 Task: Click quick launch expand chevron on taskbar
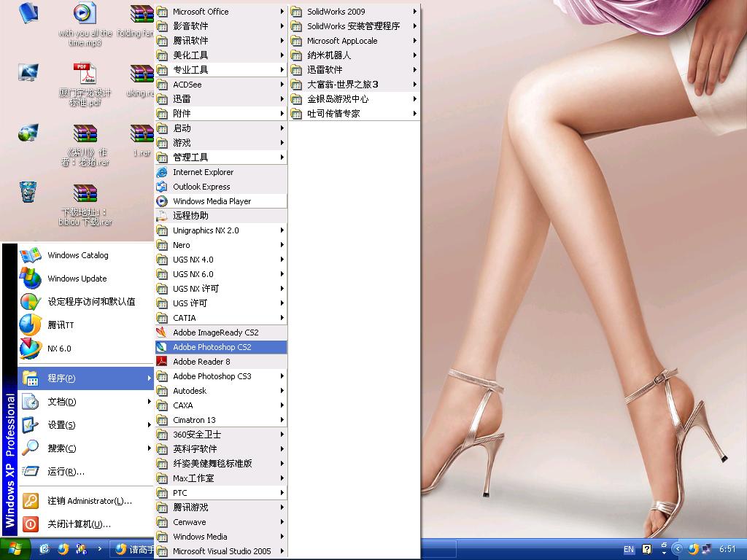[99, 549]
